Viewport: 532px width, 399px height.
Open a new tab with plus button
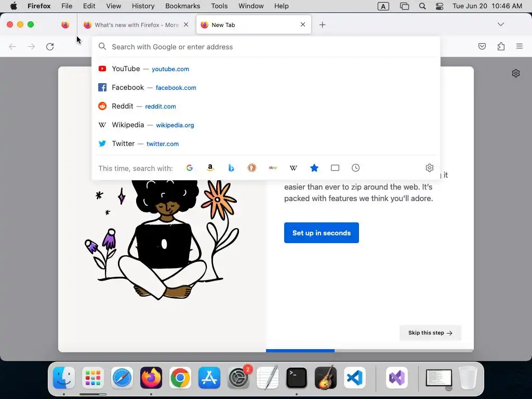[322, 25]
